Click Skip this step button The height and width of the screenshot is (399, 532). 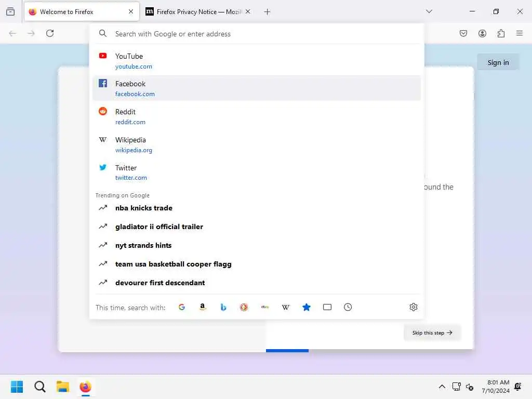(x=432, y=332)
